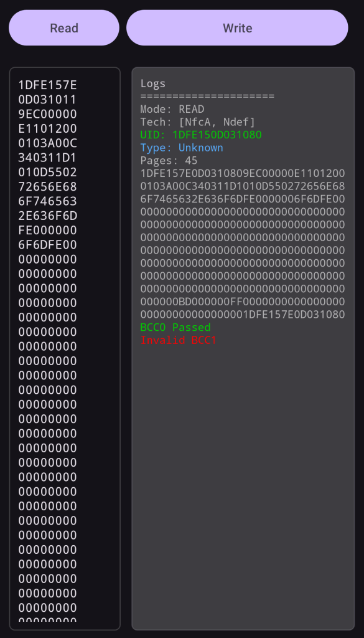The image size is (364, 638).
Task: Select hex row 72656E68
Action: [x=47, y=187]
